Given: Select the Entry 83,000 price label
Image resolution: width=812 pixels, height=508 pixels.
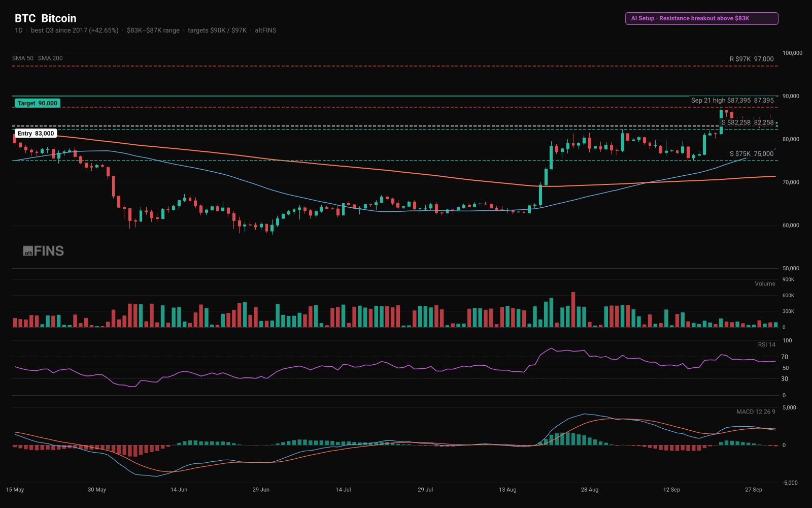Looking at the screenshot, I should coord(36,134).
